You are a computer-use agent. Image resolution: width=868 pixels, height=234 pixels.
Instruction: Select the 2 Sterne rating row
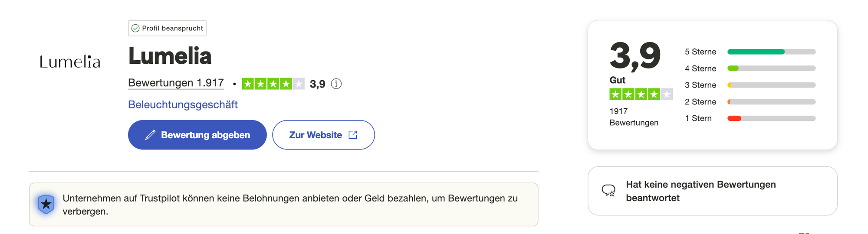pyautogui.click(x=750, y=102)
